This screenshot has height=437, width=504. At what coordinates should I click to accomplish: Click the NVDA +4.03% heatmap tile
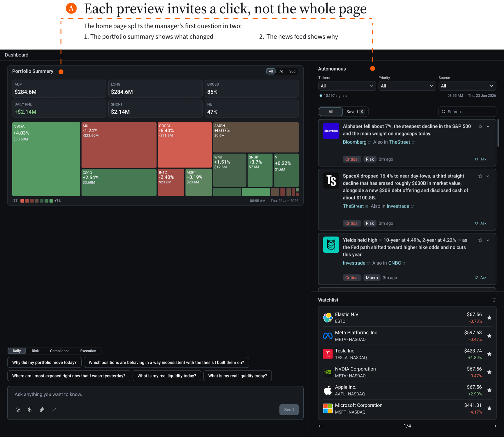46,159
